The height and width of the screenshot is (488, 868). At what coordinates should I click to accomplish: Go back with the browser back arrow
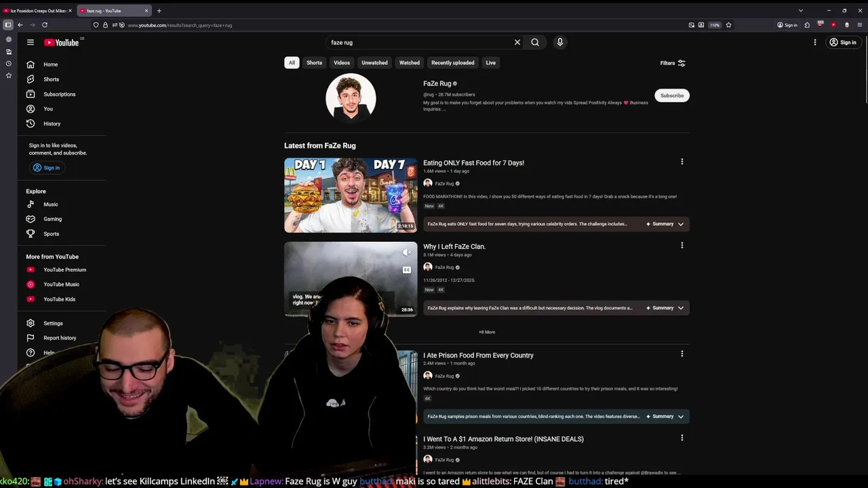pos(20,25)
